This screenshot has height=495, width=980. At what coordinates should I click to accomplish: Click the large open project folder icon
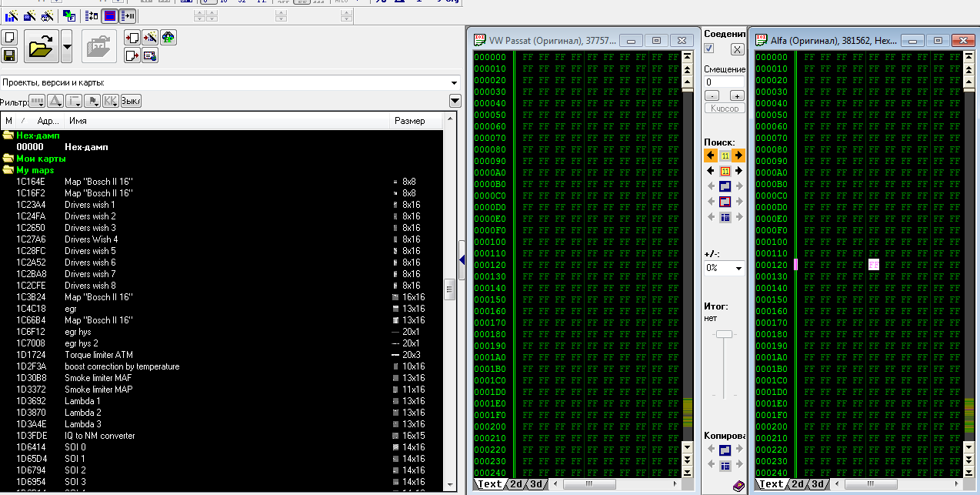[x=41, y=48]
